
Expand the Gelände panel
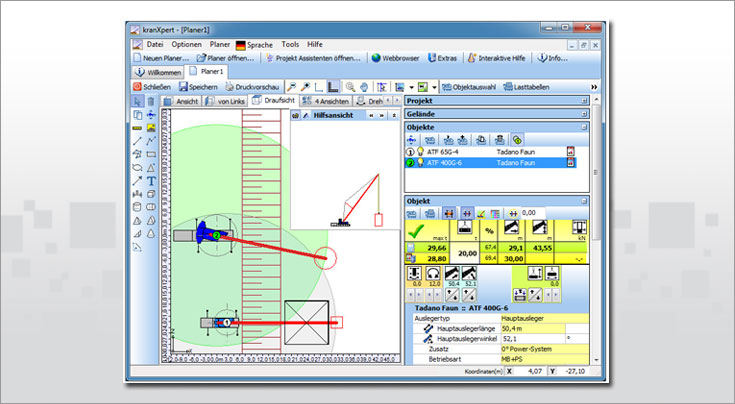pyautogui.click(x=584, y=114)
